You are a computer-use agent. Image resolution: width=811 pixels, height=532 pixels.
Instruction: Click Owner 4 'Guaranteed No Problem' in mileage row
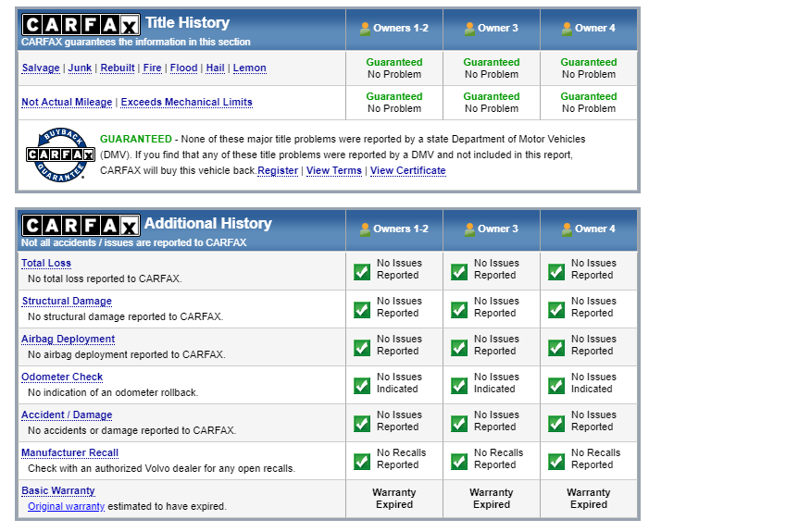[589, 103]
